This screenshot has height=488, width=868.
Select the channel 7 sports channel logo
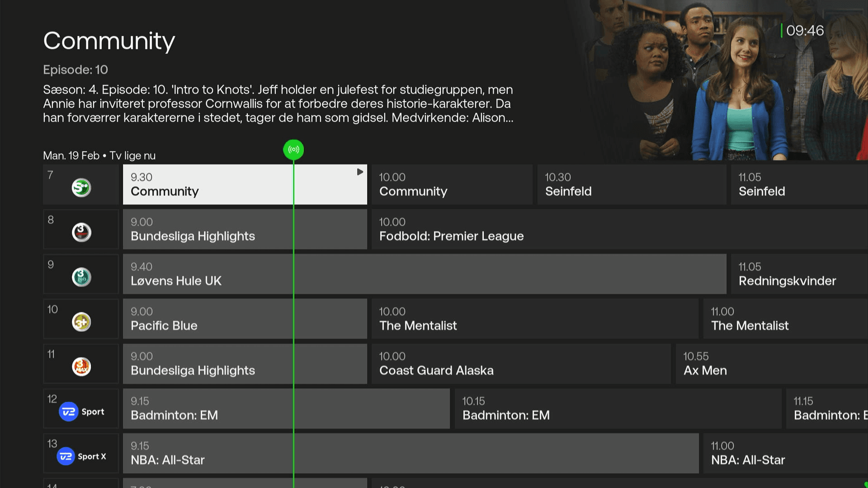click(x=80, y=187)
